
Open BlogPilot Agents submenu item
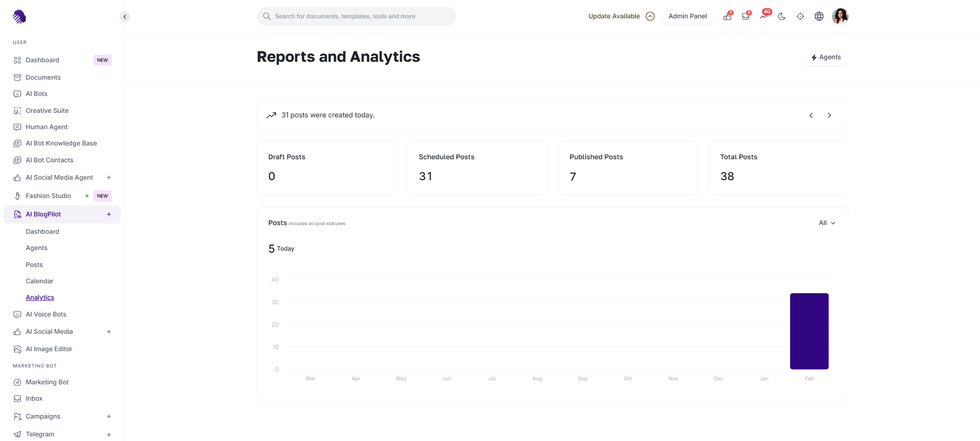point(37,248)
